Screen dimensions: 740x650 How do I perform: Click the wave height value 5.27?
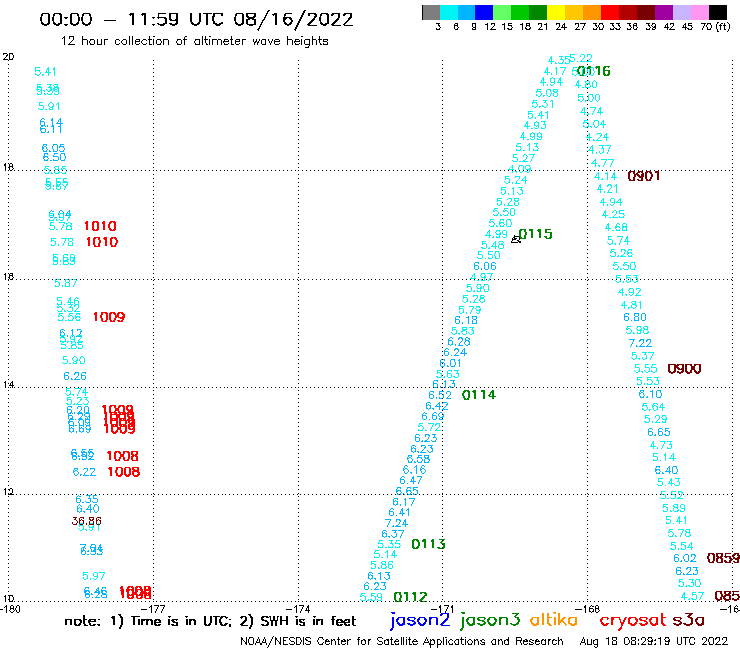[523, 159]
